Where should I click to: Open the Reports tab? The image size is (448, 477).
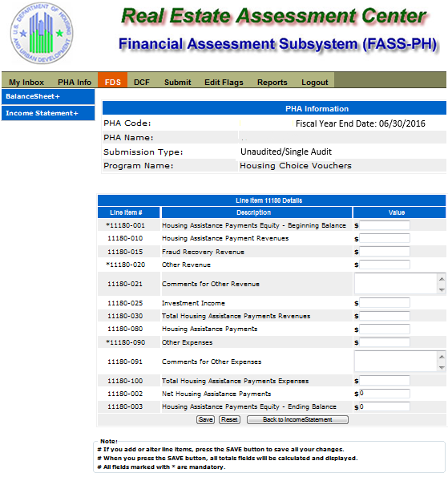(x=272, y=82)
